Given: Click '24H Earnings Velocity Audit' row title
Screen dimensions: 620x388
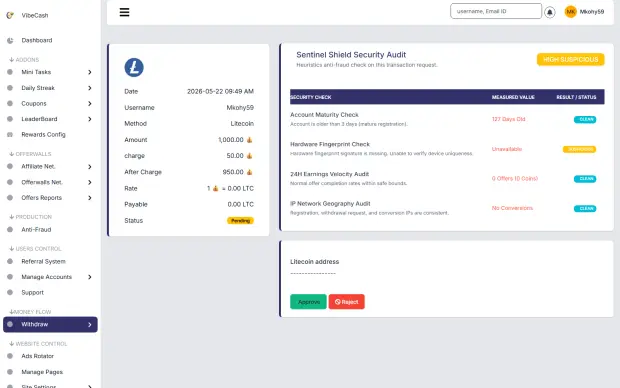Looking at the screenshot, I should point(329,174).
